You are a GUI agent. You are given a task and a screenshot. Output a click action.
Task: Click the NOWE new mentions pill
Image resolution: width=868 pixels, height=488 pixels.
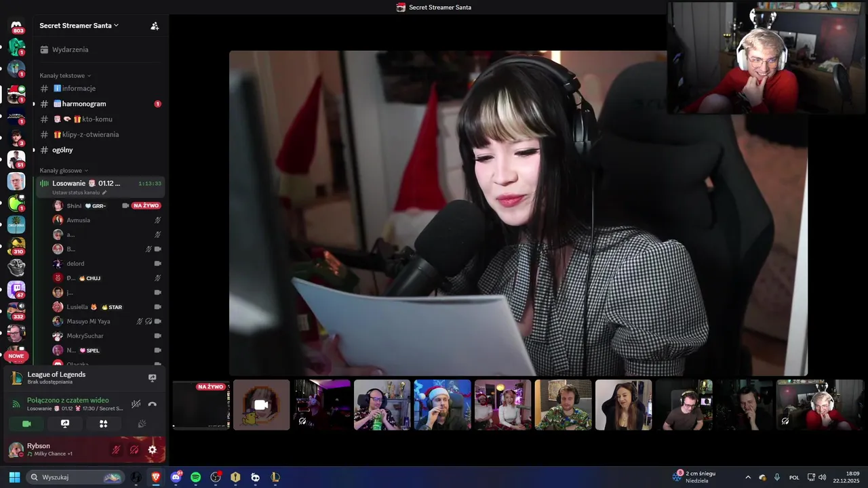[16, 356]
